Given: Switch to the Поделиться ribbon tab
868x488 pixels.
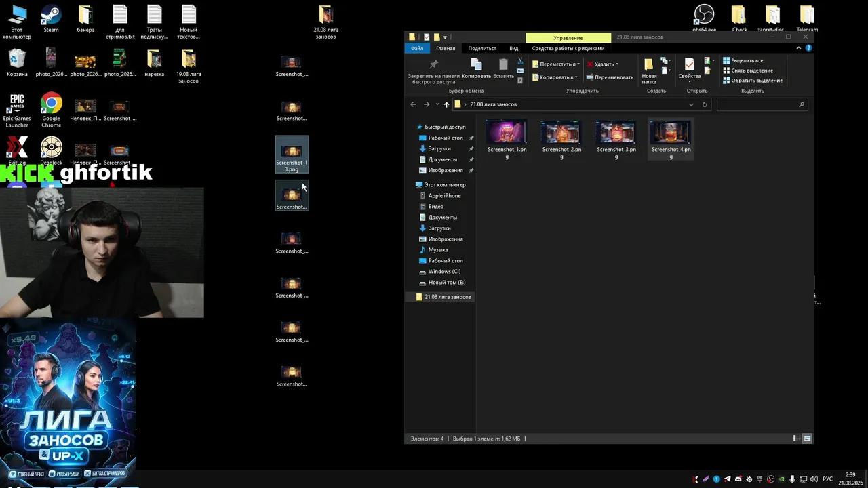Looking at the screenshot, I should point(482,49).
